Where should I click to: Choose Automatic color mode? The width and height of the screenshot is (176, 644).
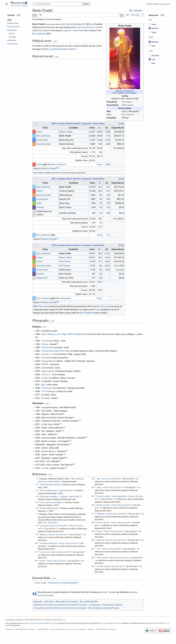(149, 56)
